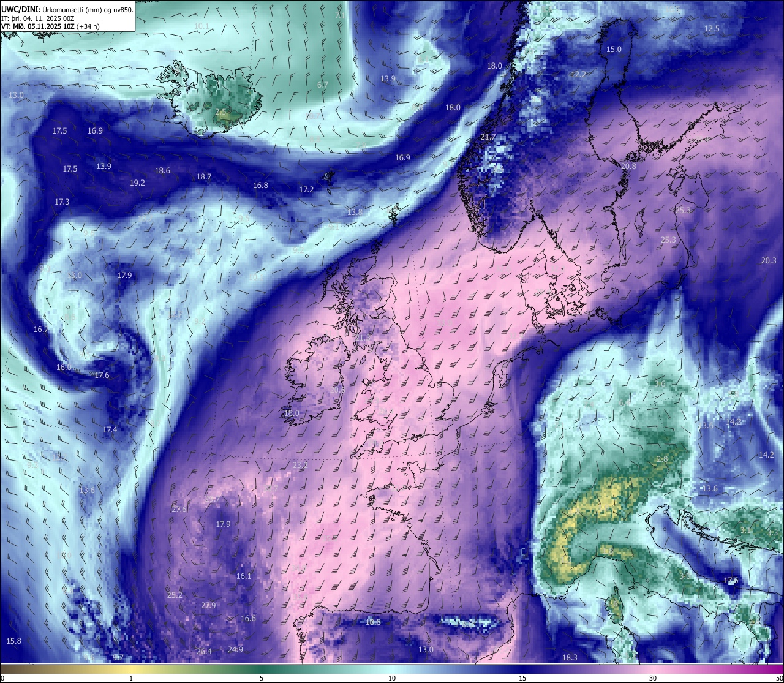Image resolution: width=784 pixels, height=683 pixels.
Task: Click the map value 16.1
Action: coord(244,576)
